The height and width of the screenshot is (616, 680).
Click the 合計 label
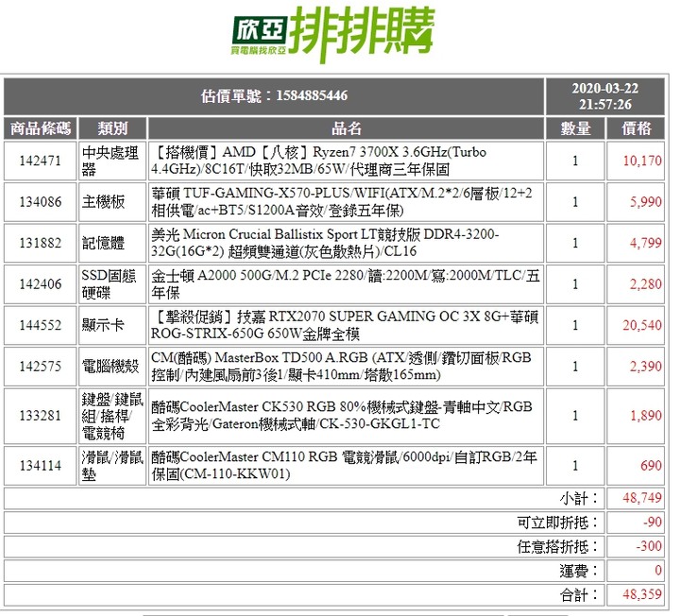coord(579,595)
